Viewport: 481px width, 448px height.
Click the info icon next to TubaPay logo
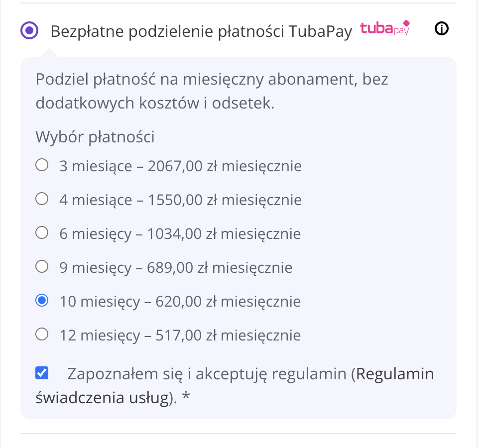coord(442,28)
